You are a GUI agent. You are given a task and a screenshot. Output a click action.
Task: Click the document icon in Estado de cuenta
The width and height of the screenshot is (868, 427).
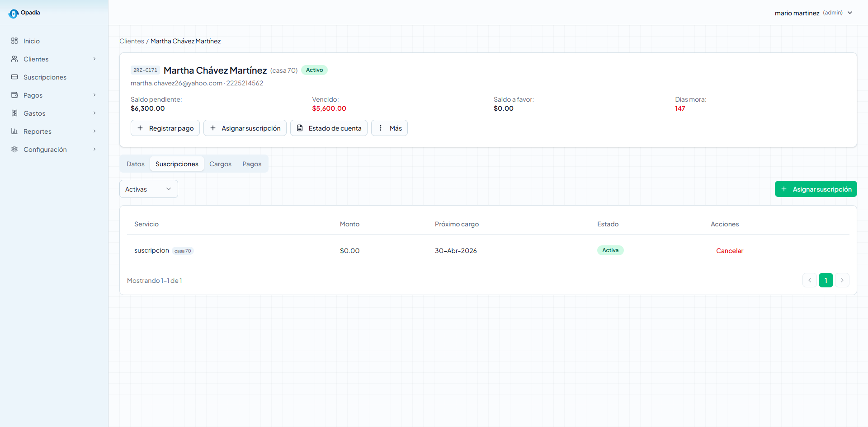[300, 128]
